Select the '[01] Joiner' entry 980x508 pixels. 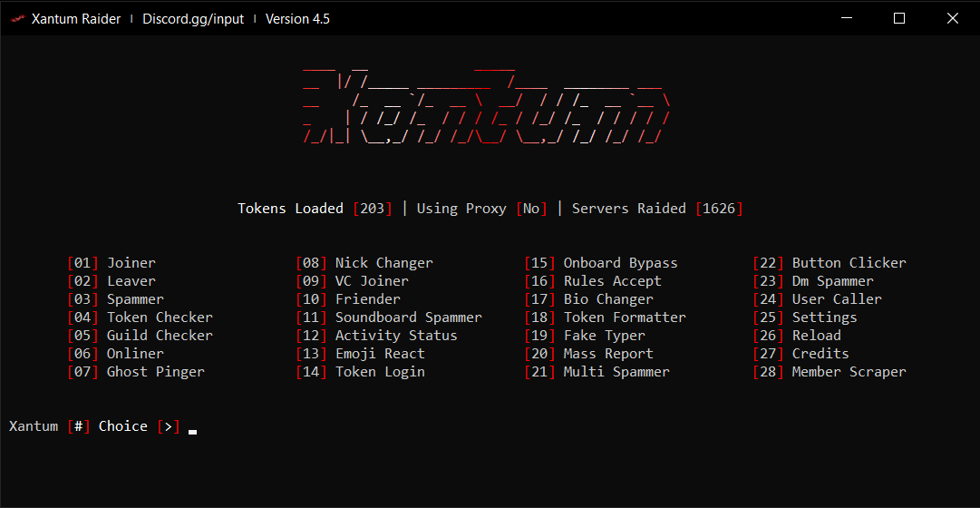tap(112, 263)
